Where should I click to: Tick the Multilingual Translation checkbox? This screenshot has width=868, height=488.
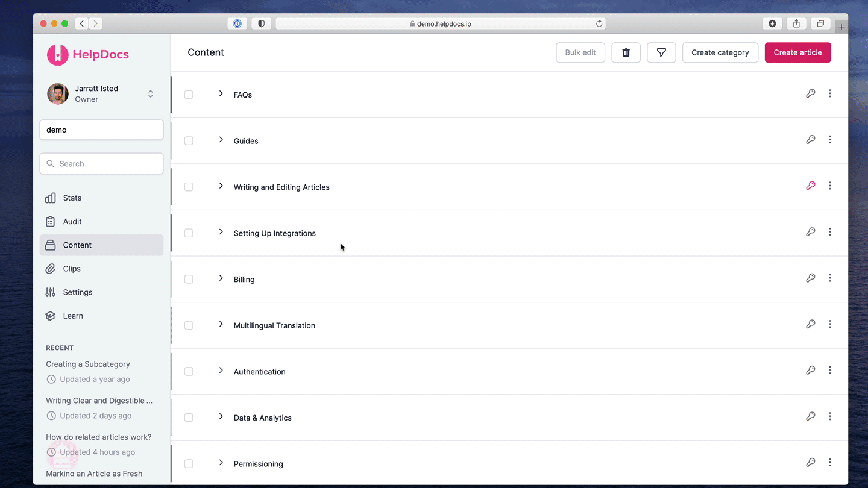(x=189, y=325)
